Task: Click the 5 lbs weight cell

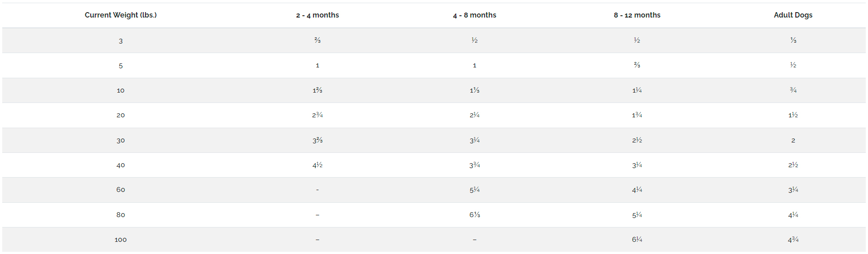Action: (121, 66)
